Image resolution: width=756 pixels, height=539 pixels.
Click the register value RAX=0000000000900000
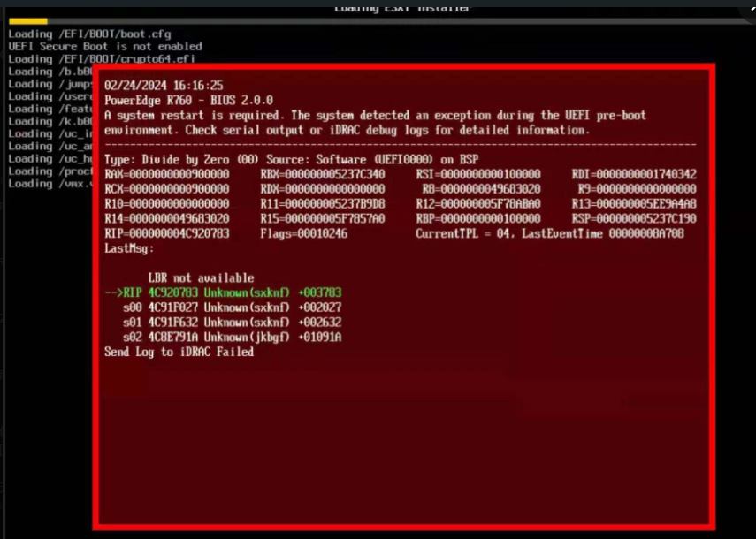pyautogui.click(x=167, y=174)
